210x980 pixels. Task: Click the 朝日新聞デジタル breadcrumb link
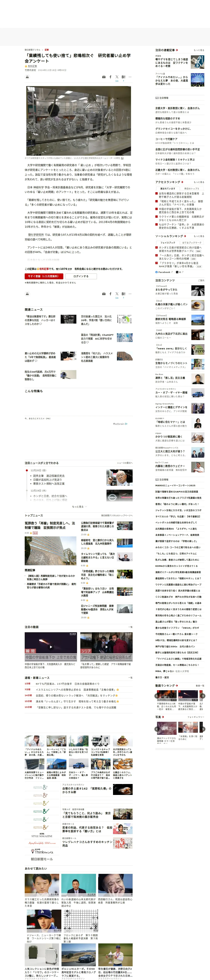point(32,50)
